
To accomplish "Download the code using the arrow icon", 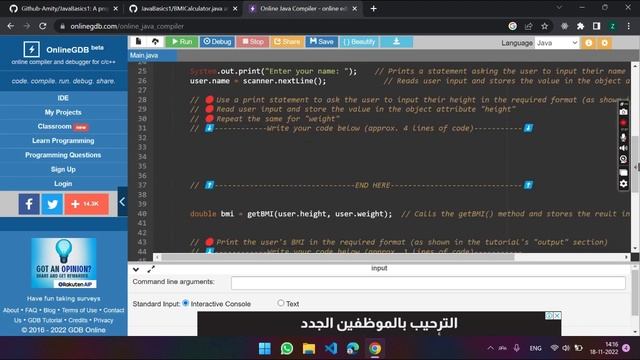I will coord(396,42).
